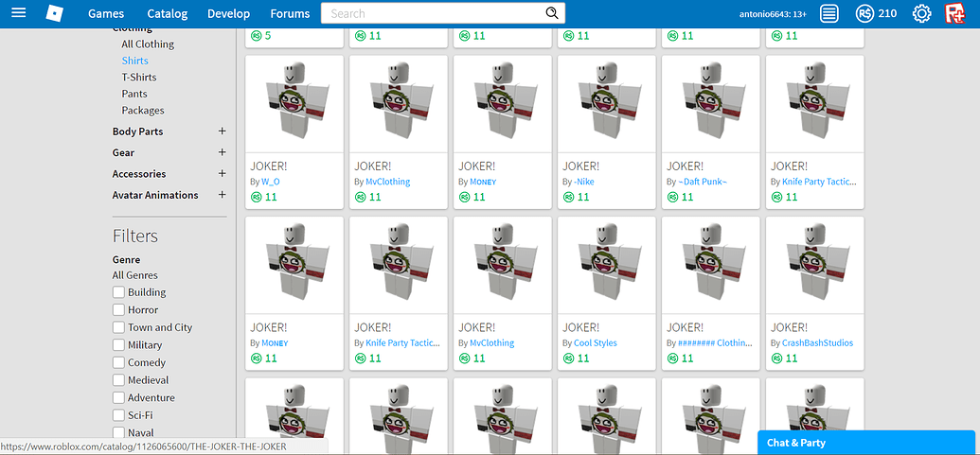Click JOKER! title above ~Daft Punk~

pos(685,166)
